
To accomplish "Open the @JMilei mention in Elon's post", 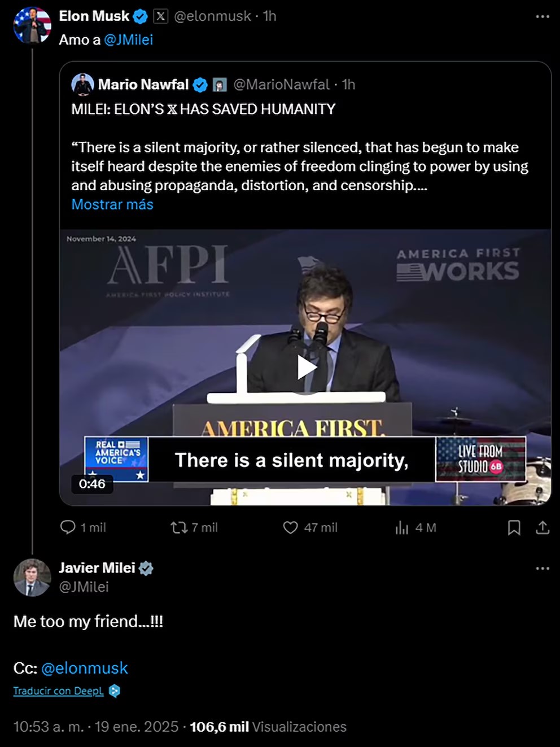I will tap(129, 40).
